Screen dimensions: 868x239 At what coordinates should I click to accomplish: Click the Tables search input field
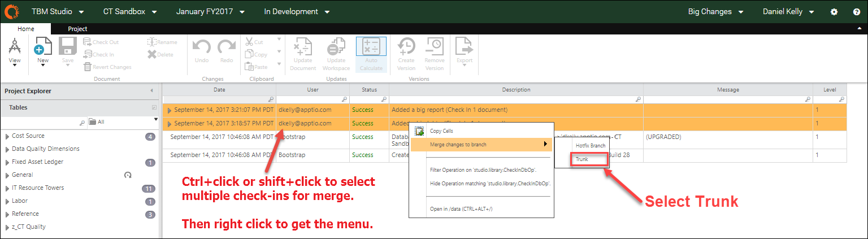point(43,121)
